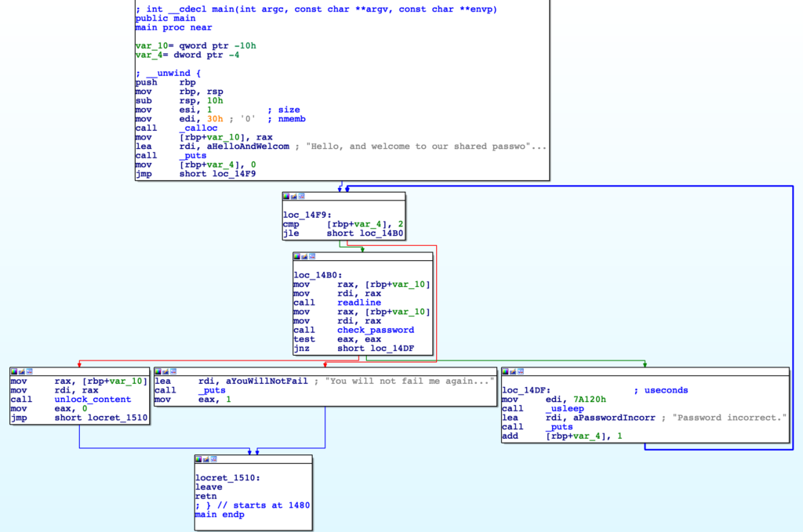Click the 'var_10= qword ptr -10h' declaration
Viewport: 803px width, 532px height.
click(195, 46)
